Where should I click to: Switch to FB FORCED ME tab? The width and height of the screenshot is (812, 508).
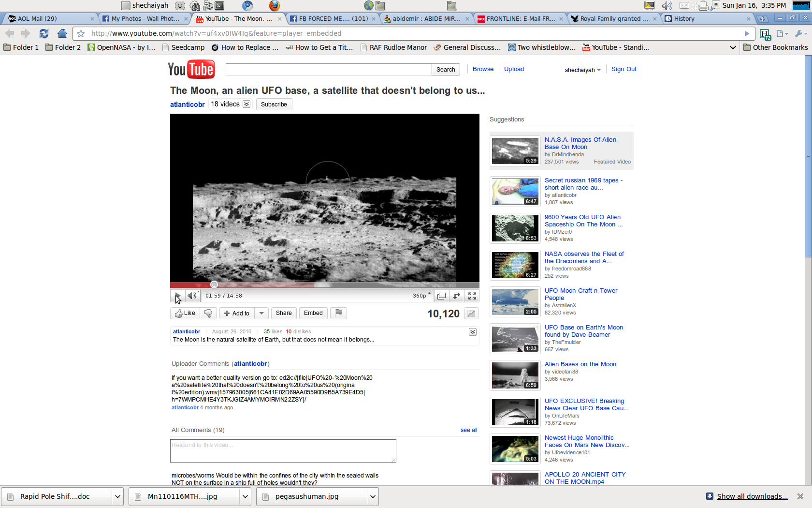332,18
